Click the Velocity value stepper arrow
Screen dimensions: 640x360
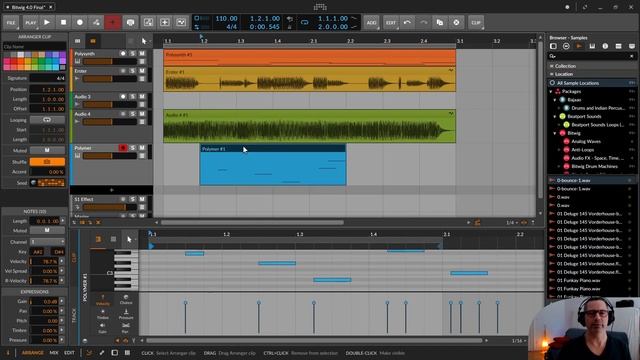pyautogui.click(x=62, y=262)
